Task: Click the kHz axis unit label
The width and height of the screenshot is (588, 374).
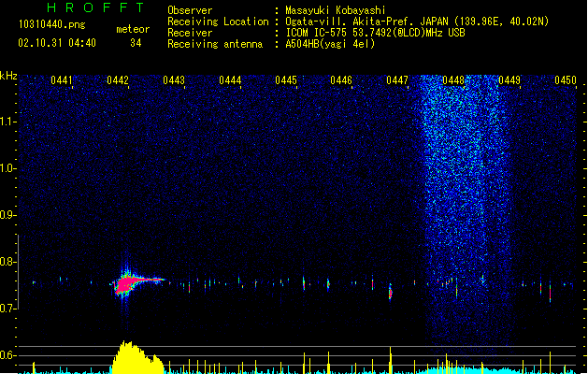Action: pos(8,76)
